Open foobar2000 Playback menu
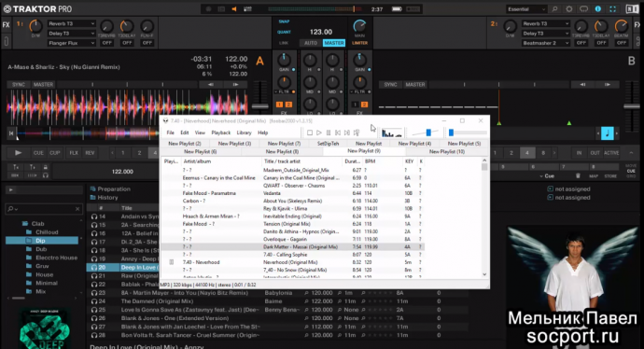Viewport: 644px width, 349px height. coord(221,133)
